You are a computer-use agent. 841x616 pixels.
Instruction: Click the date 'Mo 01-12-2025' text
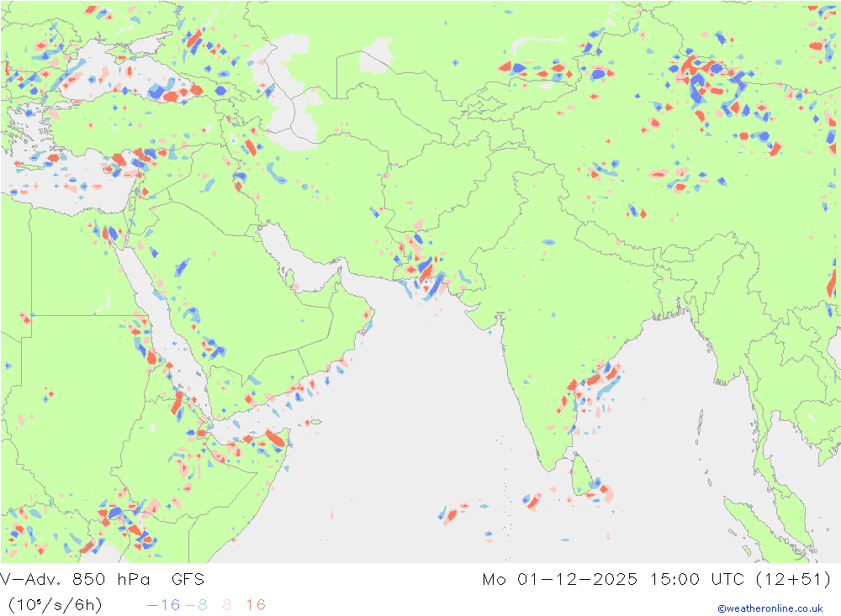click(x=560, y=580)
